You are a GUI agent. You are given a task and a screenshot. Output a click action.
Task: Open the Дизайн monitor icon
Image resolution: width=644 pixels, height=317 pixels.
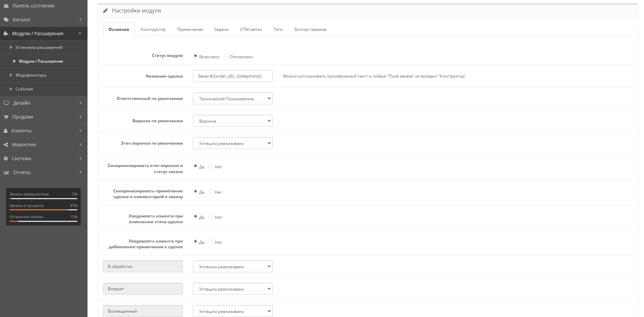tap(6, 103)
